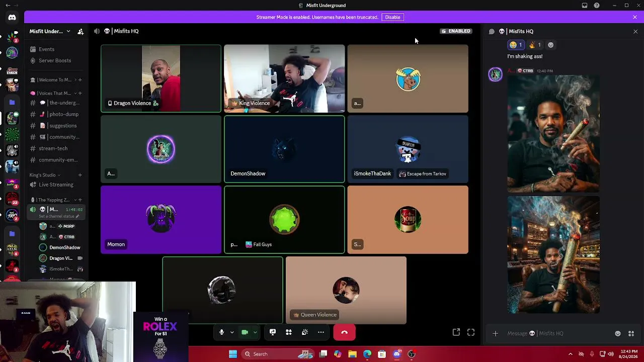Screen dimensions: 644x362
Task: Open Discord from the Windows taskbar
Action: 397,354
